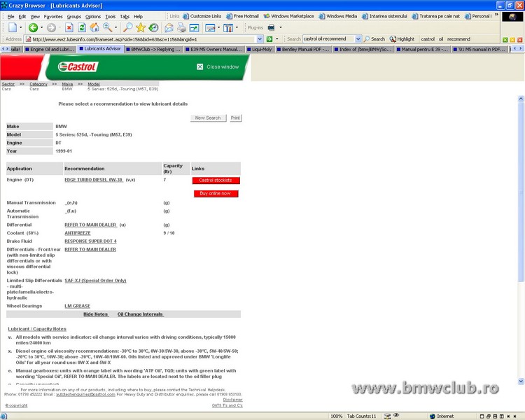Click the Close window X icon on Castrol banner
Viewport: 525px width, 420px height.
pyautogui.click(x=200, y=66)
